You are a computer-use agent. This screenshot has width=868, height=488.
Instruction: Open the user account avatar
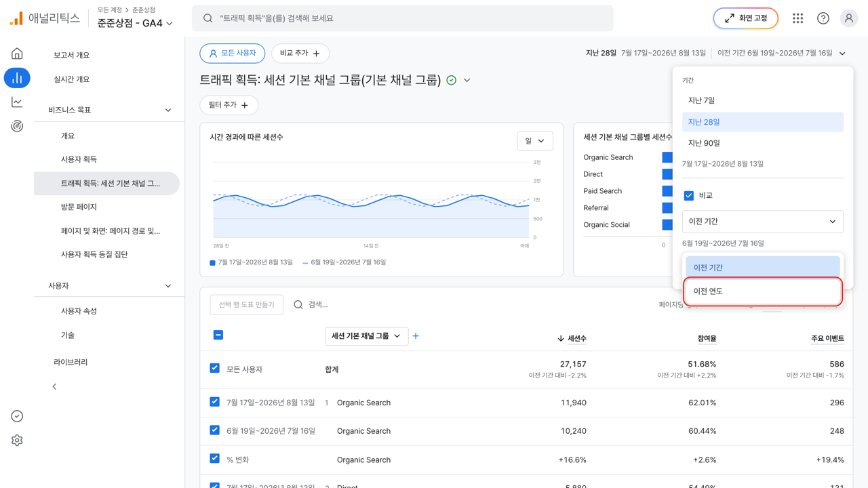(x=849, y=18)
